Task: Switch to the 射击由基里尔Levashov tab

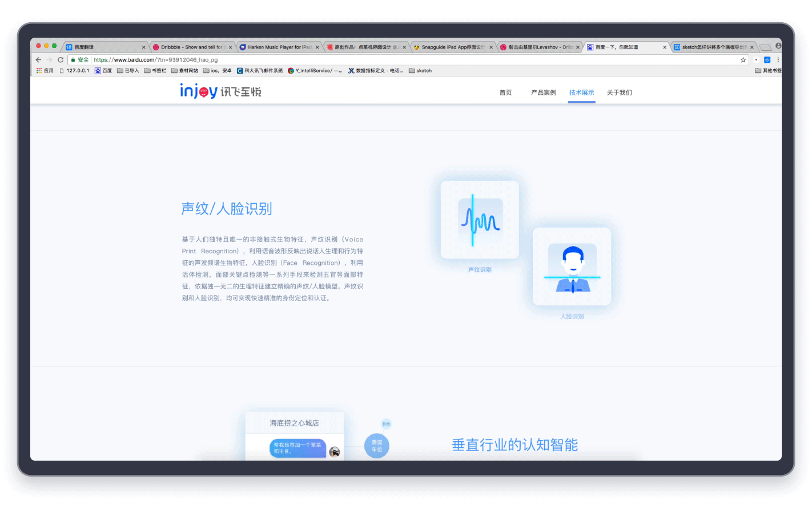Action: point(540,47)
